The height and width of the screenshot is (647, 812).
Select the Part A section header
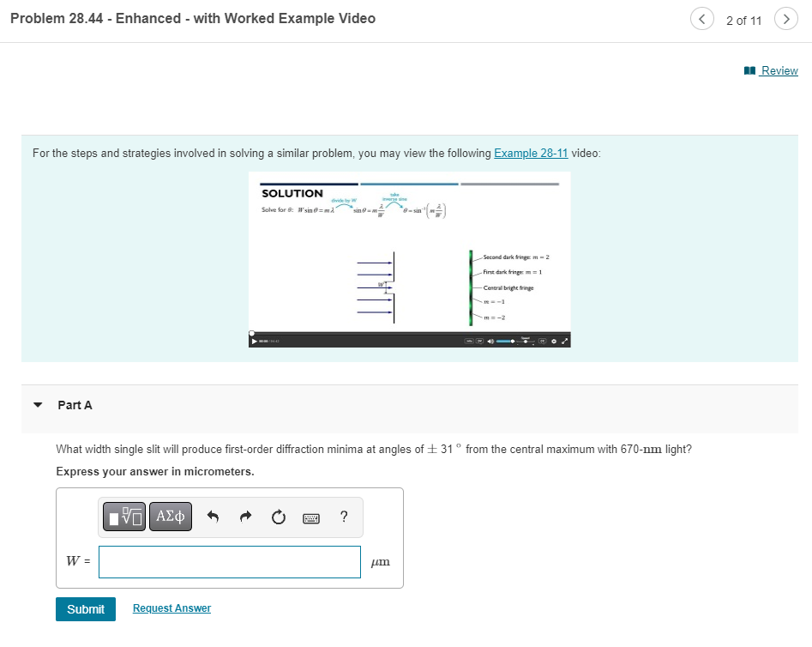(75, 404)
